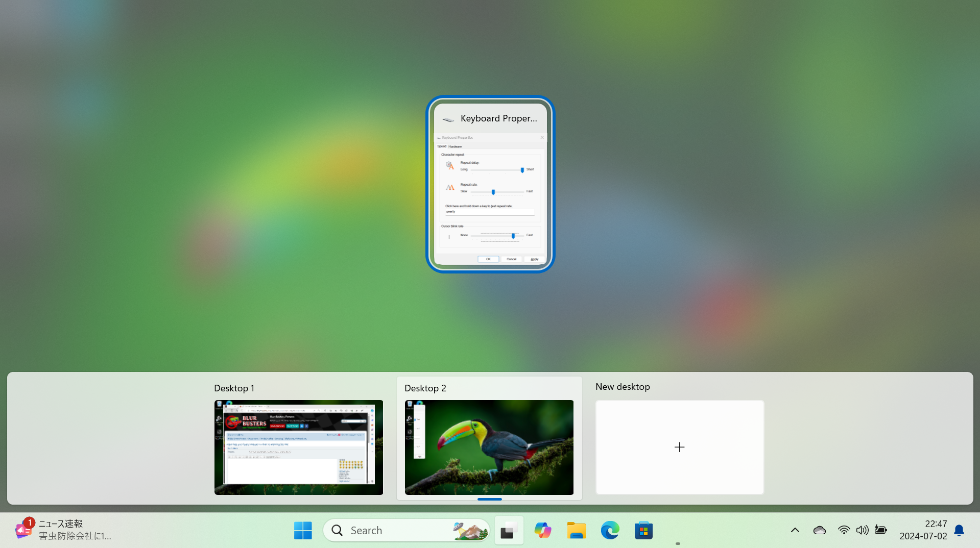
Task: Open Copilot from the taskbar
Action: coord(542,530)
